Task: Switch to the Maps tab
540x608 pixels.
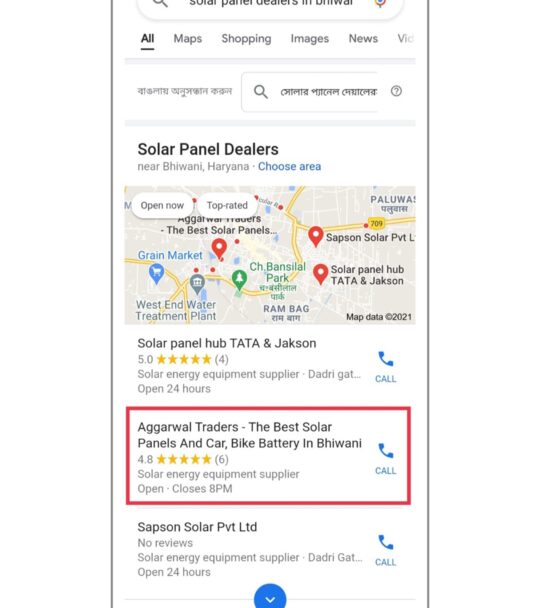Action: pos(188,38)
